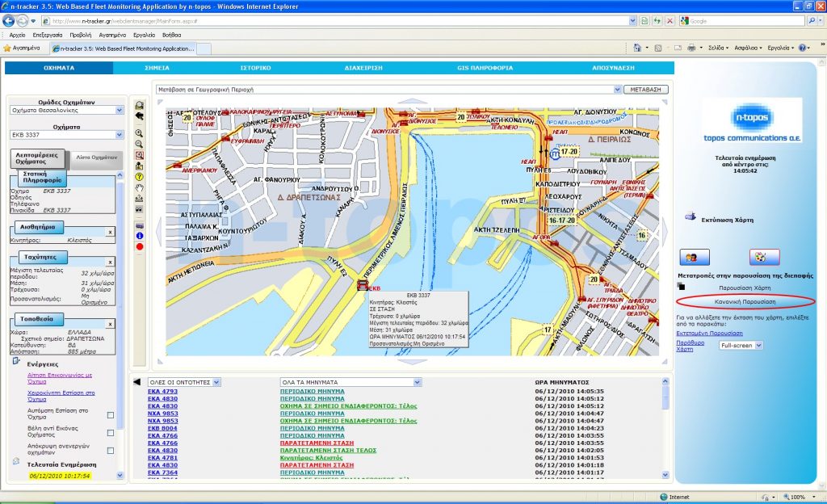Viewport: 827px width, 504px height.
Task: Open the IE Σελίδα dropdown menu
Action: click(718, 48)
